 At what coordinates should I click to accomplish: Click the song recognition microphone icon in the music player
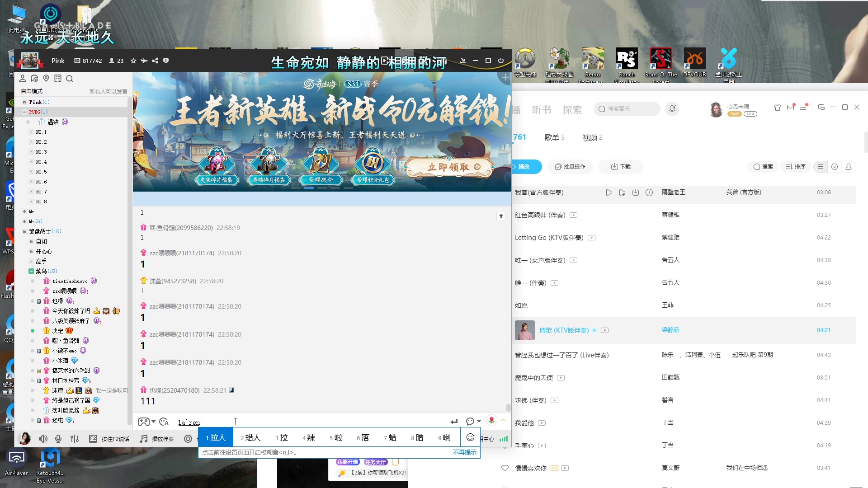[672, 109]
